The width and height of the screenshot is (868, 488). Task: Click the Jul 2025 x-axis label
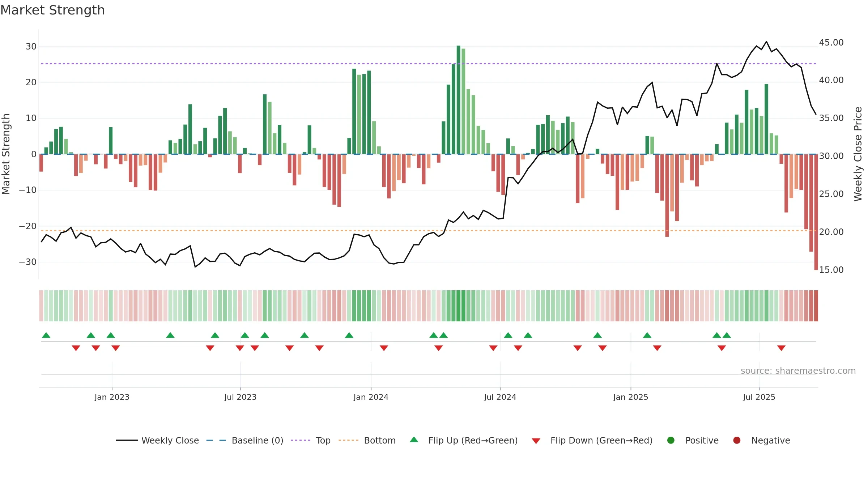coord(759,397)
